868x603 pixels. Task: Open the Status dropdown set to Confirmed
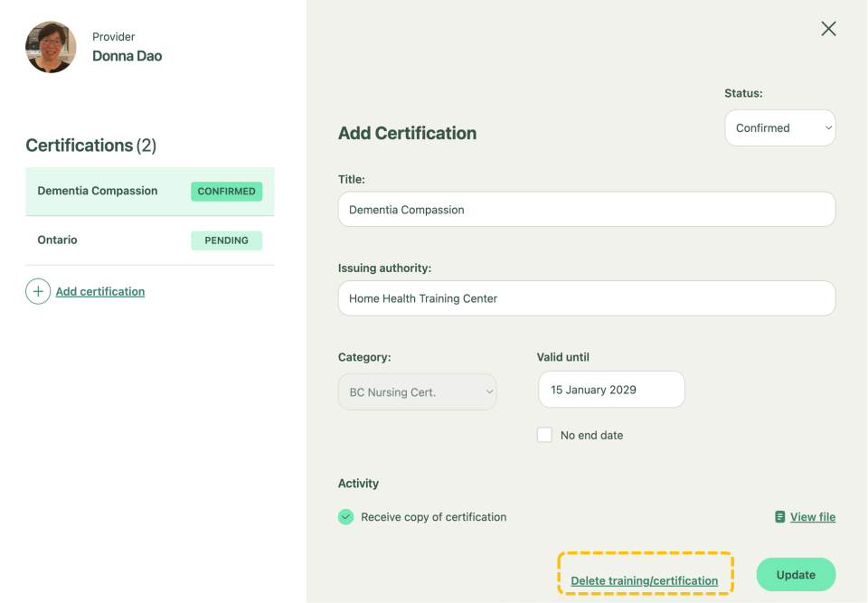779,128
